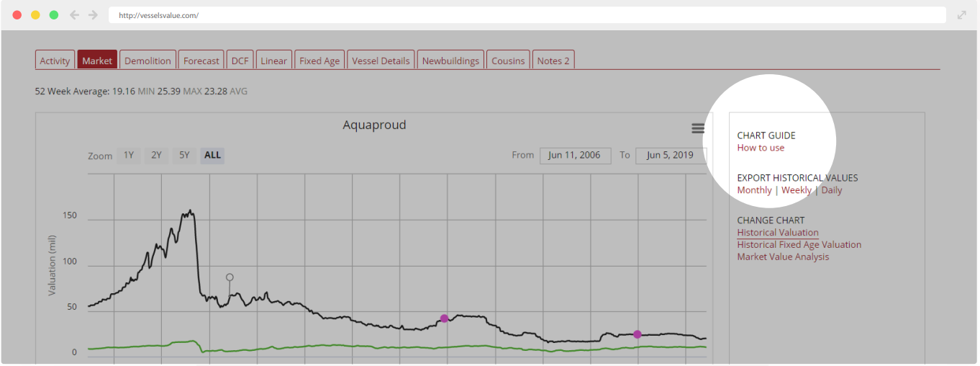The width and height of the screenshot is (980, 366).
Task: Click the To date field
Action: [x=671, y=155]
